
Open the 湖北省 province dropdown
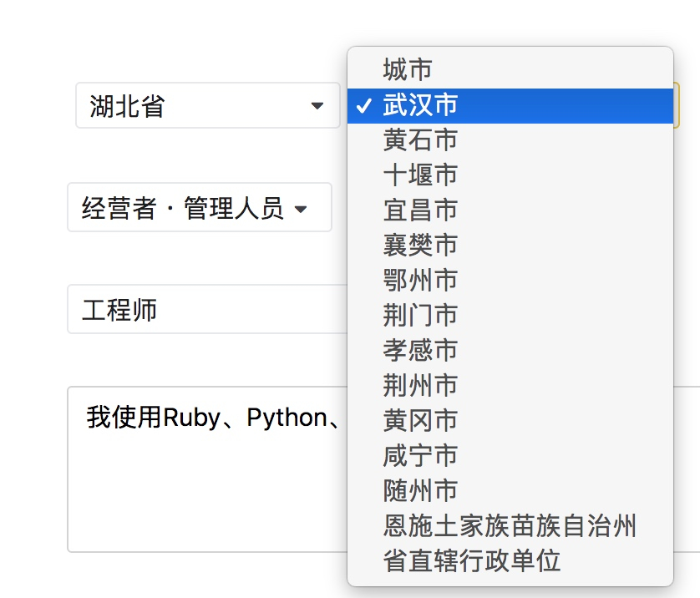tap(208, 105)
